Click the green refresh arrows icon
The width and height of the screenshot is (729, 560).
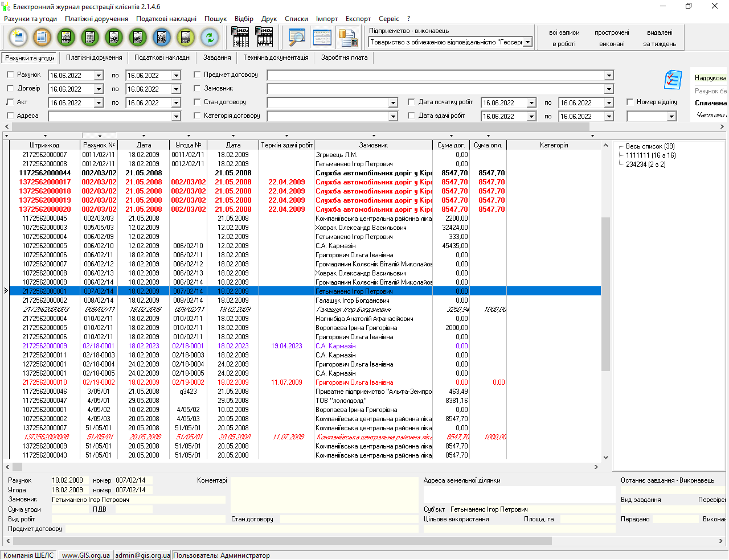[210, 38]
